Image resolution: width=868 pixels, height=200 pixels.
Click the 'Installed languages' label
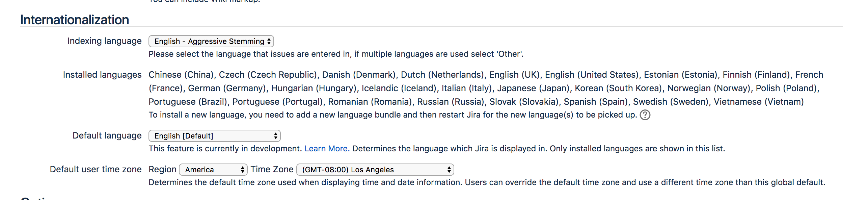pos(102,75)
